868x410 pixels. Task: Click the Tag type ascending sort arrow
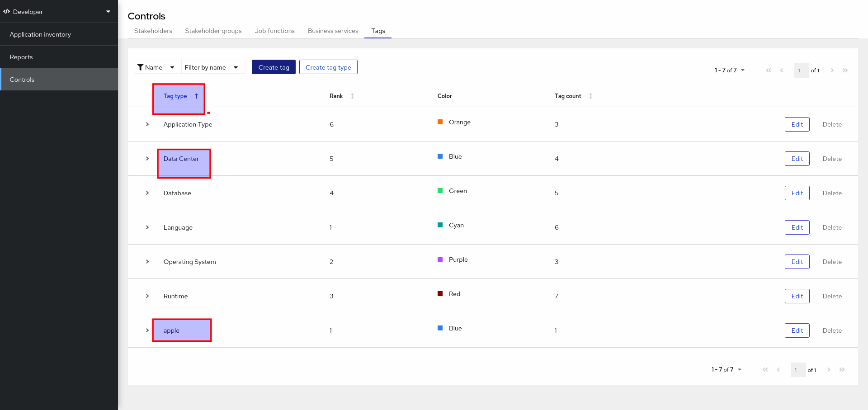pyautogui.click(x=196, y=96)
